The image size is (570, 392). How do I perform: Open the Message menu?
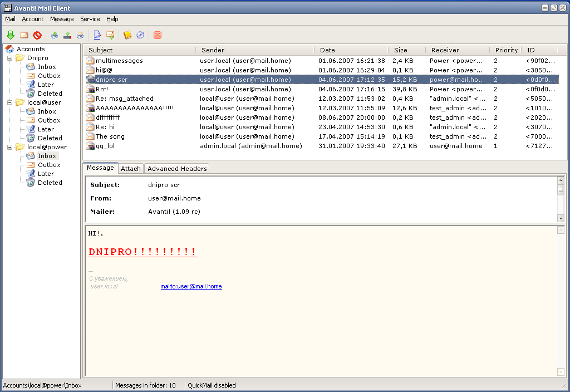[62, 19]
